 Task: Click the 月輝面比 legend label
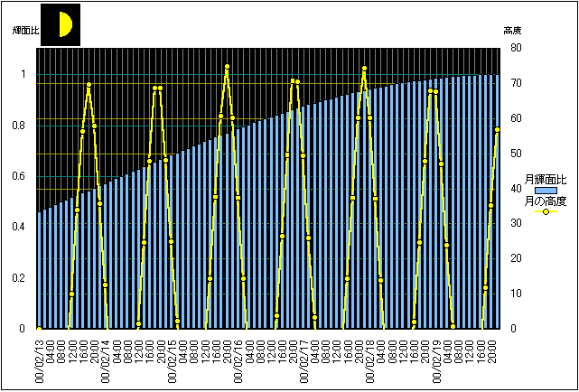click(x=546, y=179)
